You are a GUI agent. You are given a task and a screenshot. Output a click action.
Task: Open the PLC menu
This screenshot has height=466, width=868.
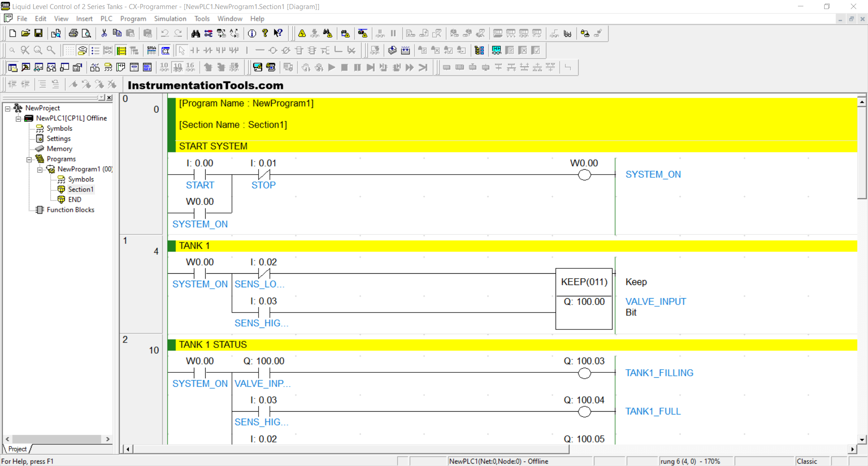point(106,19)
